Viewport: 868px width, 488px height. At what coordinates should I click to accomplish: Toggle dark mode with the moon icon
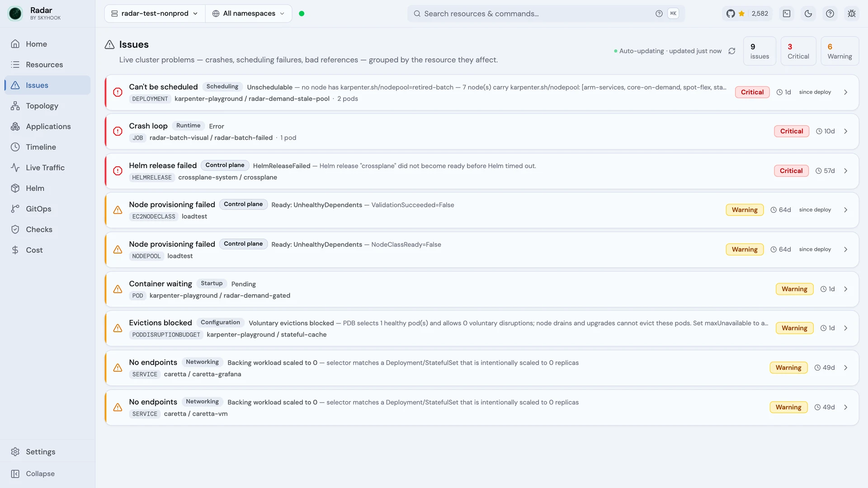pos(808,14)
